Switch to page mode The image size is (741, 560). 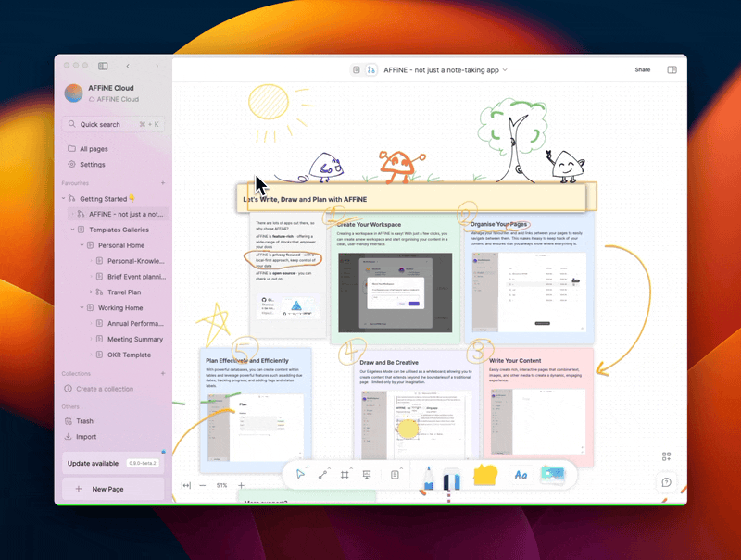(x=357, y=69)
